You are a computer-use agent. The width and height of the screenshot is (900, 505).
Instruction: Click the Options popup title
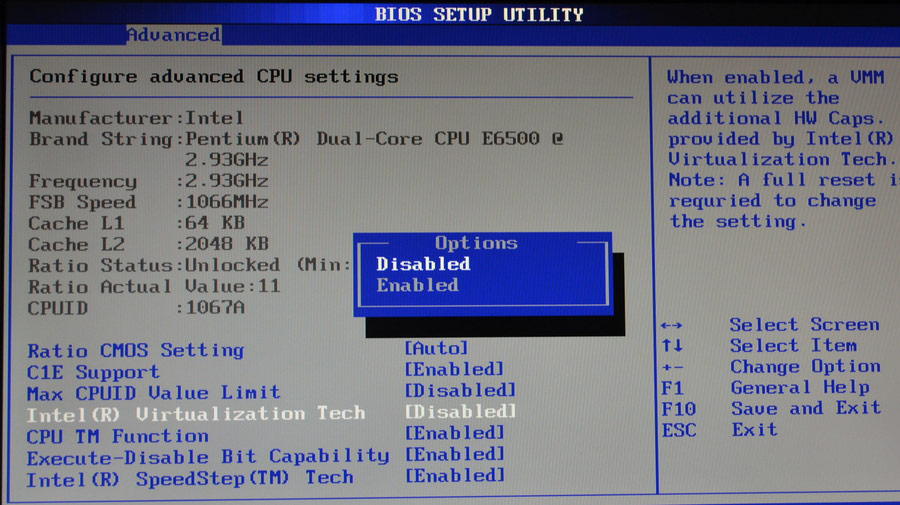[x=476, y=243]
